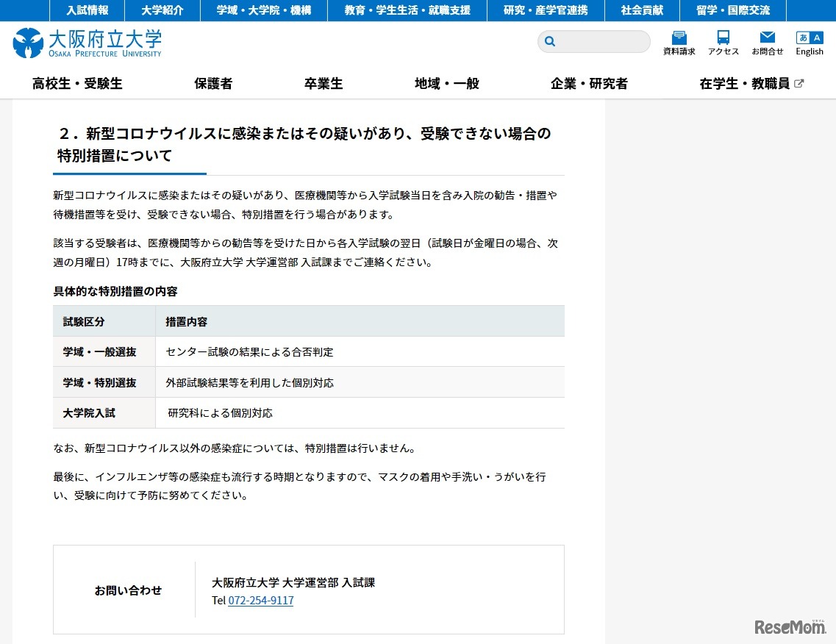Click the search magnifier icon
Screen dimensions: 836x644
(x=549, y=41)
